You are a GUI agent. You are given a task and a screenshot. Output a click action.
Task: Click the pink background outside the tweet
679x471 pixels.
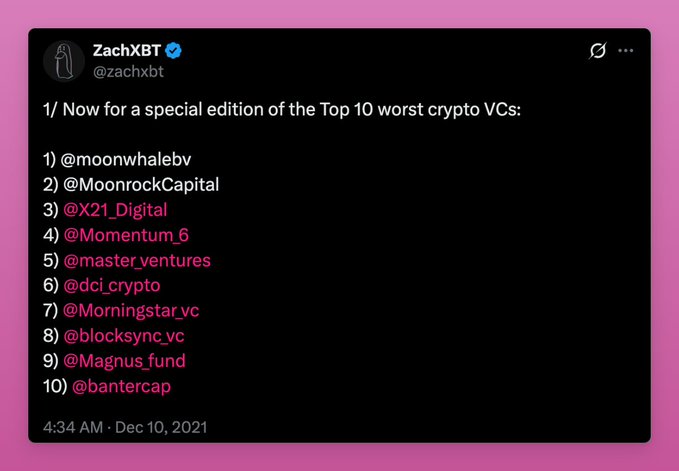click(x=340, y=457)
